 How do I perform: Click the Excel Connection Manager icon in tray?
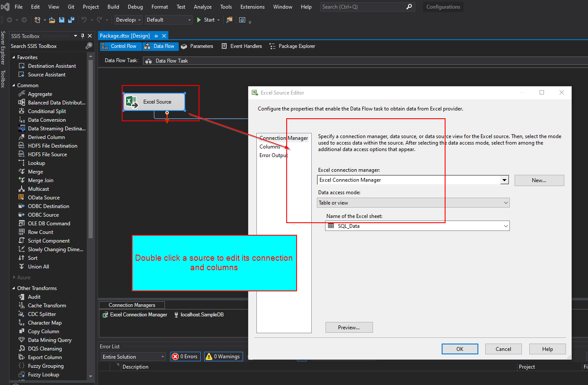coord(105,315)
